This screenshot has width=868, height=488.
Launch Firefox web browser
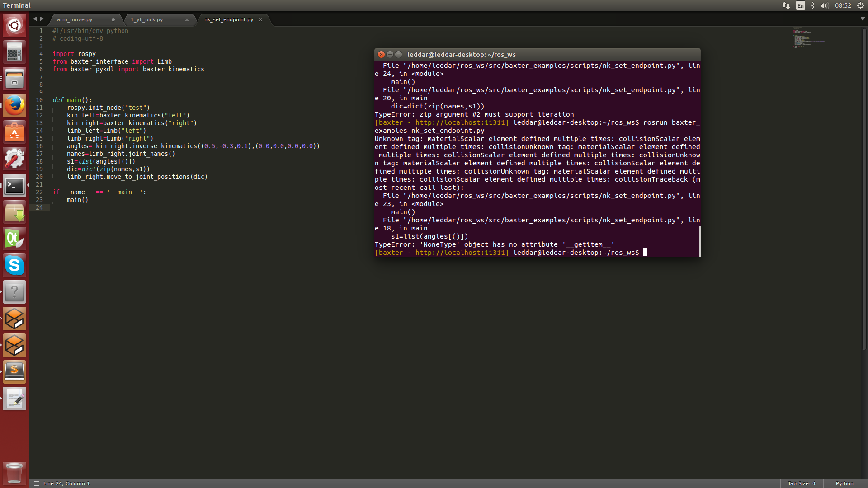coord(14,105)
